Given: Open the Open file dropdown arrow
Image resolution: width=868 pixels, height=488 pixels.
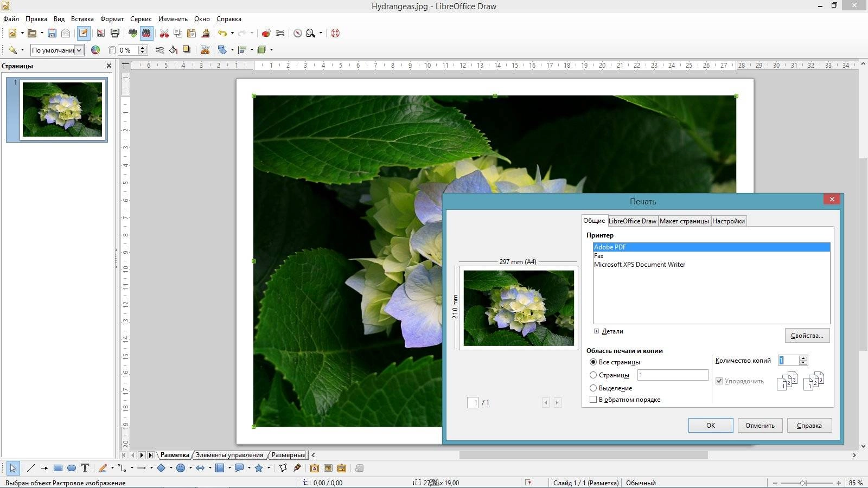Looking at the screenshot, I should click(x=42, y=33).
